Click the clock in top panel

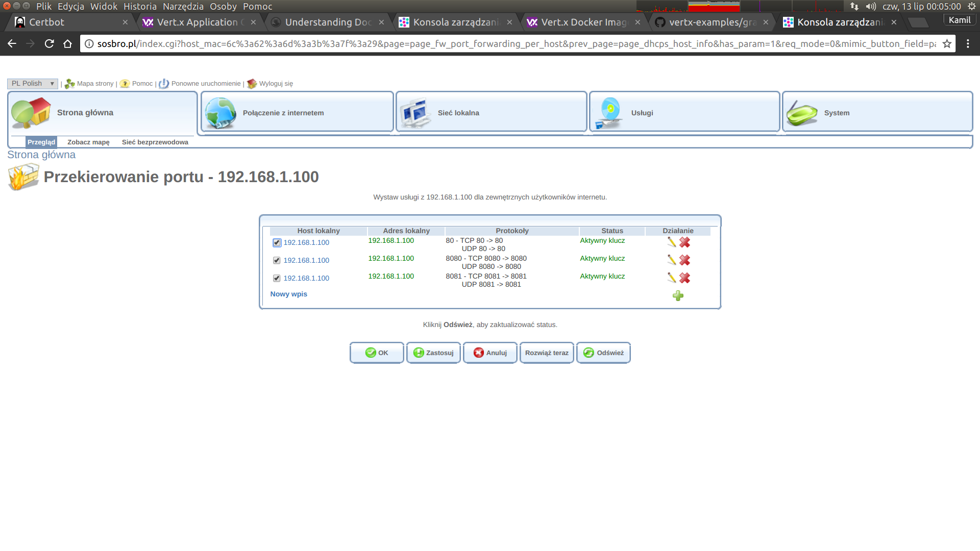click(921, 7)
